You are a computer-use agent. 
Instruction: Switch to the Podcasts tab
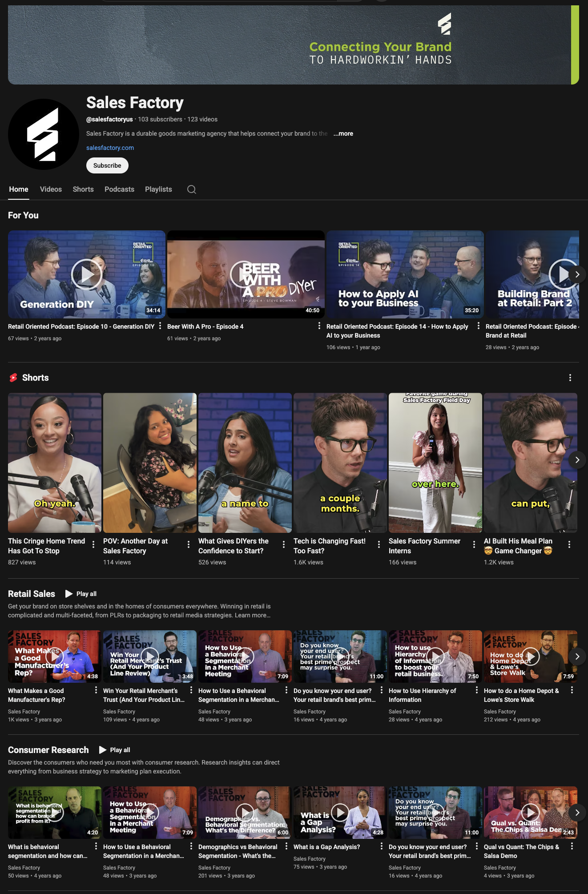(x=119, y=189)
